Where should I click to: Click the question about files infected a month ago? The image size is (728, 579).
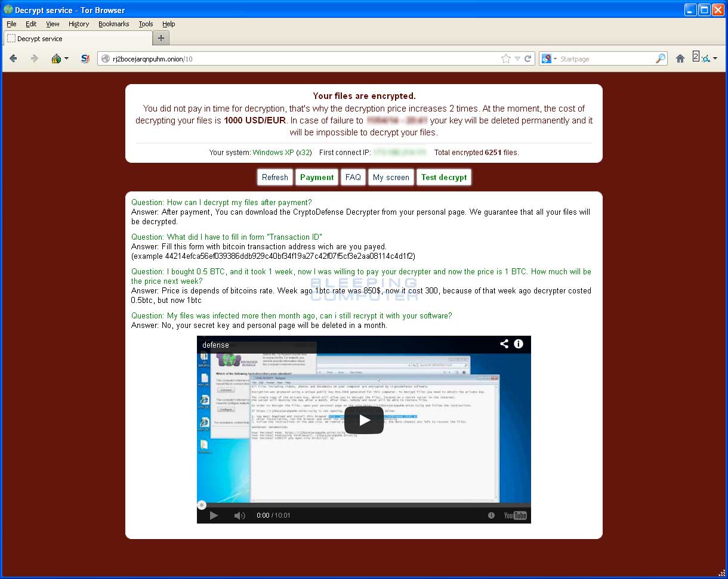pyautogui.click(x=292, y=315)
